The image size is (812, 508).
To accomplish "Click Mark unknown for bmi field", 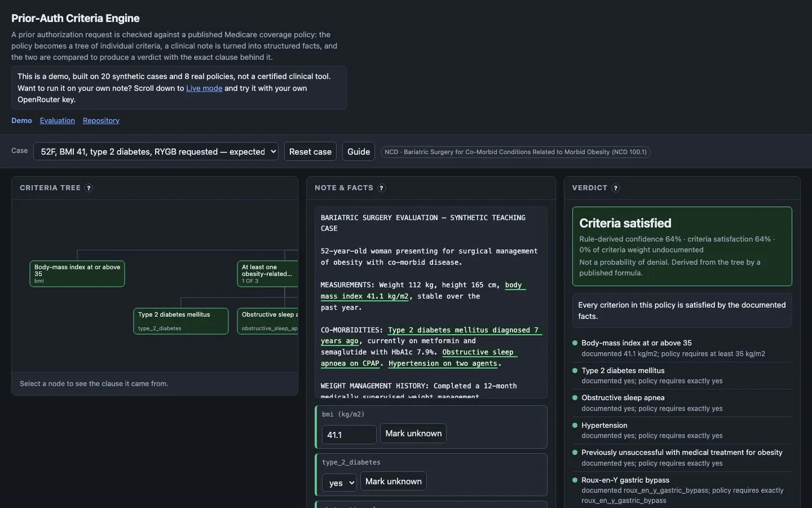I will point(413,433).
